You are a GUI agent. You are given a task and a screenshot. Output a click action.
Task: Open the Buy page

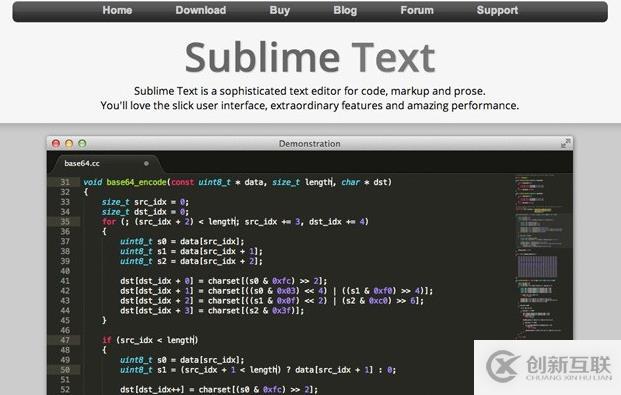280,11
